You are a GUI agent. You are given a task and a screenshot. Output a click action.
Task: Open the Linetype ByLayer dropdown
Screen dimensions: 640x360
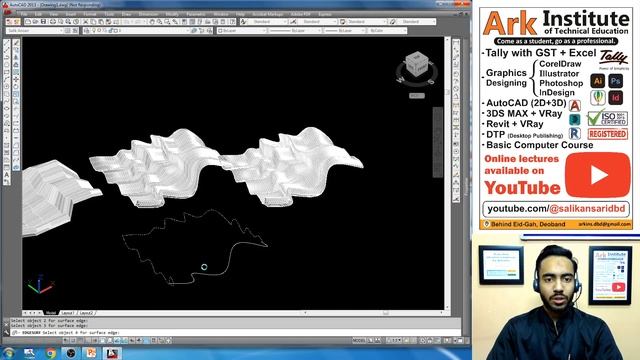[x=294, y=31]
